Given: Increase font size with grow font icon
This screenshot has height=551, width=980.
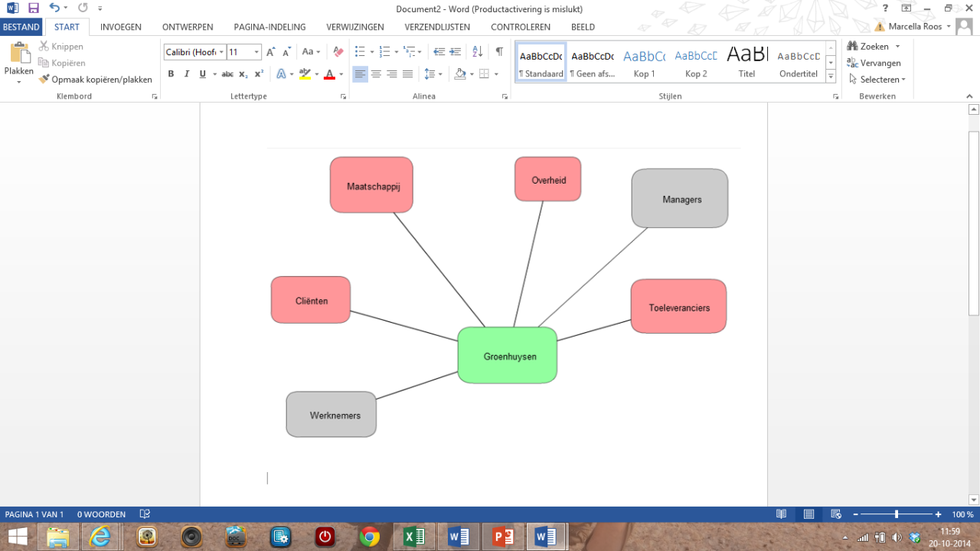Looking at the screenshot, I should 270,52.
